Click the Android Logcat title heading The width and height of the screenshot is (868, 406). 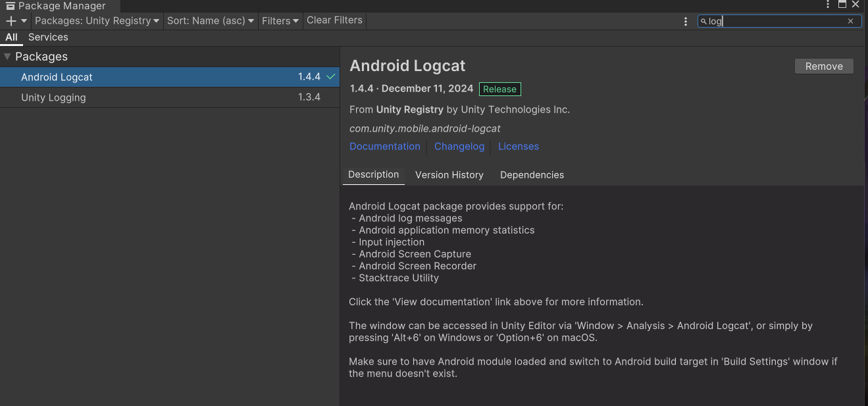pos(407,66)
